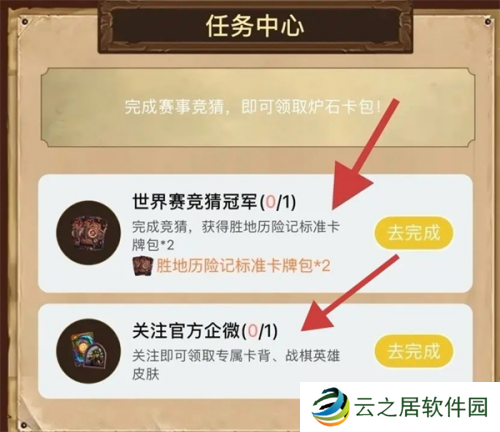Open the card back icon beside 关注官方企微
This screenshot has height=432, width=500.
[x=89, y=351]
